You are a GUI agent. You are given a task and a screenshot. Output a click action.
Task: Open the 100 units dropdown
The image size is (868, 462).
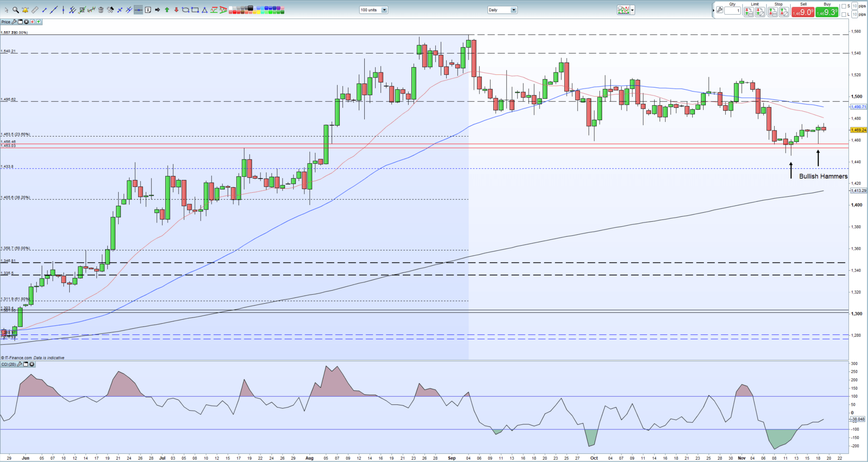[374, 10]
